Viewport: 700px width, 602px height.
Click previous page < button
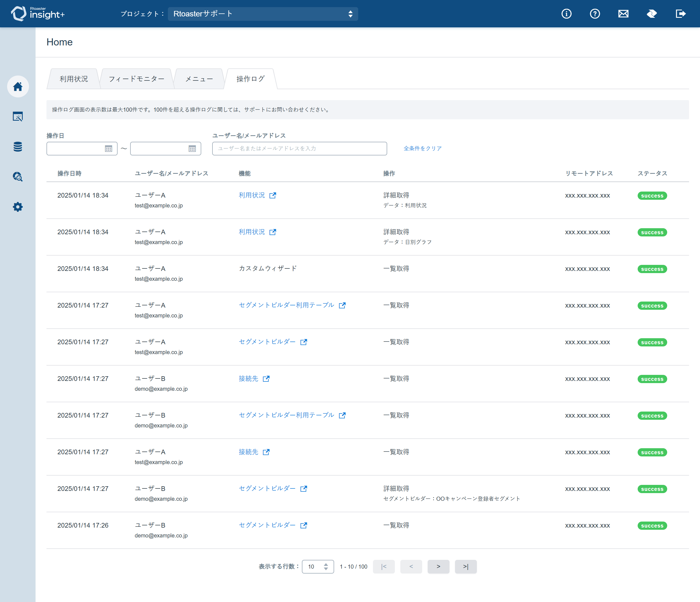411,566
